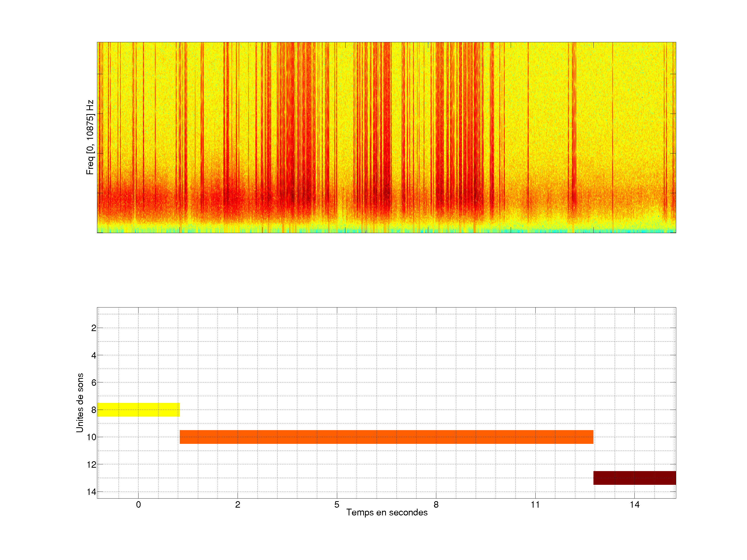Click the x-axis tick label 8
This screenshot has width=747, height=560.
point(436,505)
